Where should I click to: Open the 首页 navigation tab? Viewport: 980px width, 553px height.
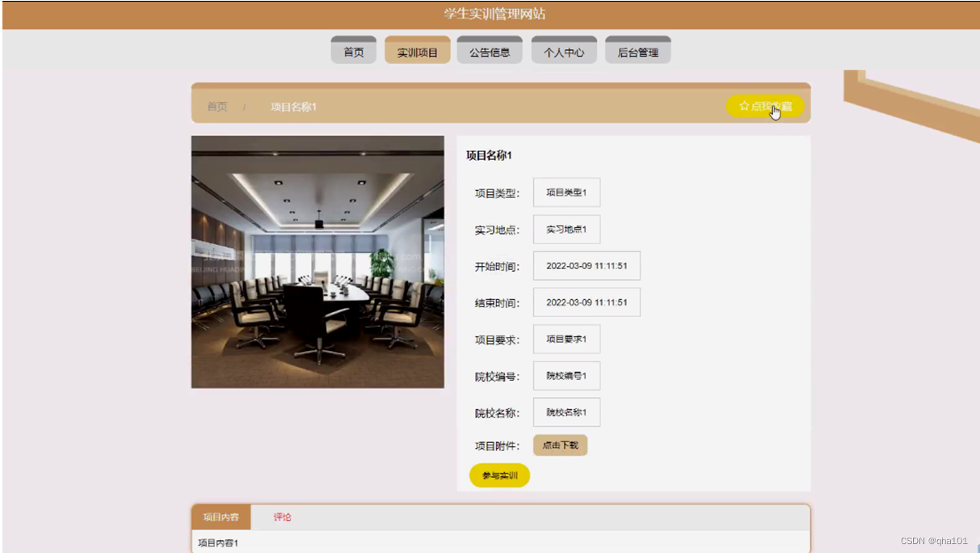click(x=353, y=49)
